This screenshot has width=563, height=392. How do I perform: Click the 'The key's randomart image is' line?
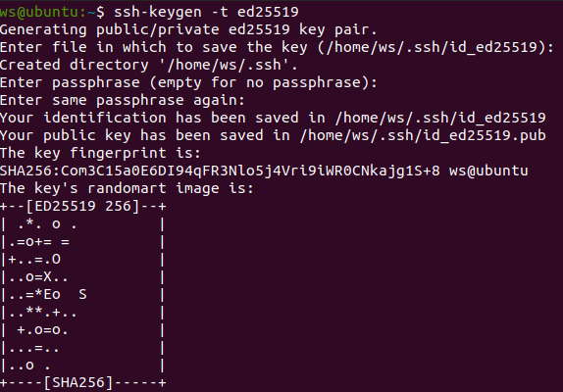[127, 188]
